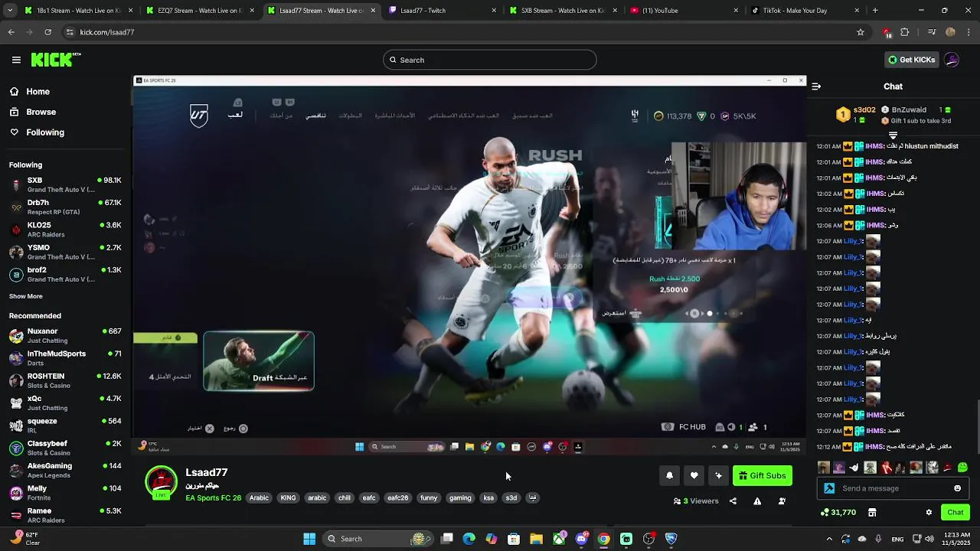Click the moderators icon beside report
This screenshot has width=980, height=551.
[782, 501]
